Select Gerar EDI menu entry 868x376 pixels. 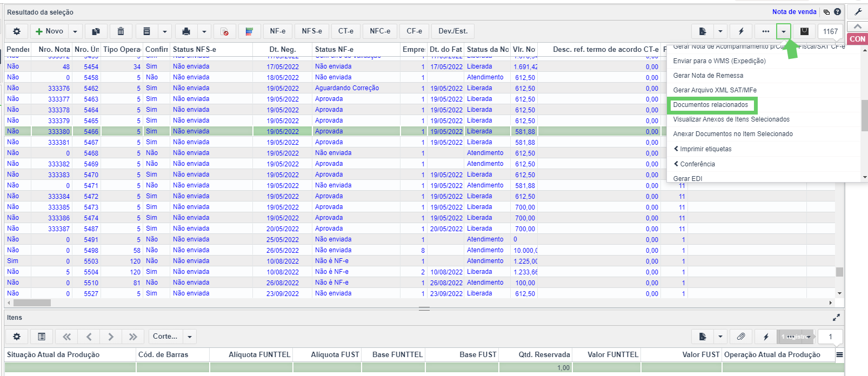(x=687, y=178)
